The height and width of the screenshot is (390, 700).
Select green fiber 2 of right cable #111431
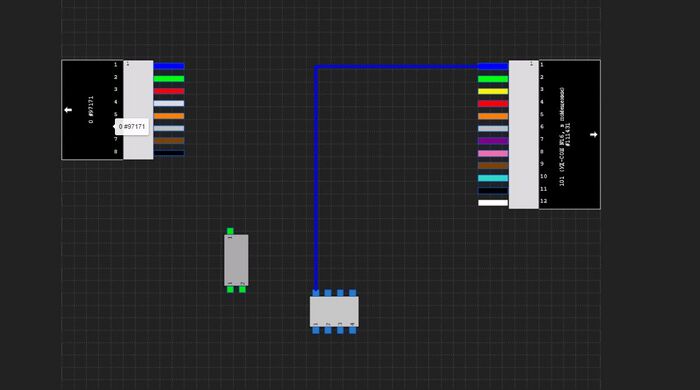point(493,79)
